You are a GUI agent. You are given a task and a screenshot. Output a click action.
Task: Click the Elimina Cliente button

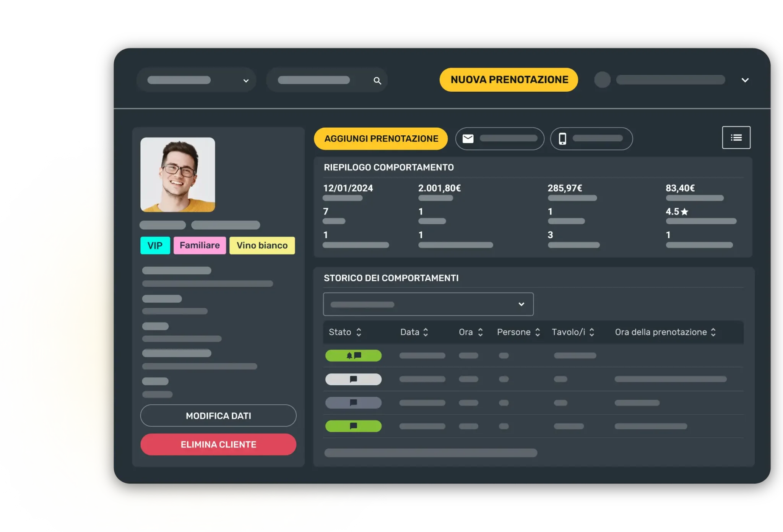[218, 444]
